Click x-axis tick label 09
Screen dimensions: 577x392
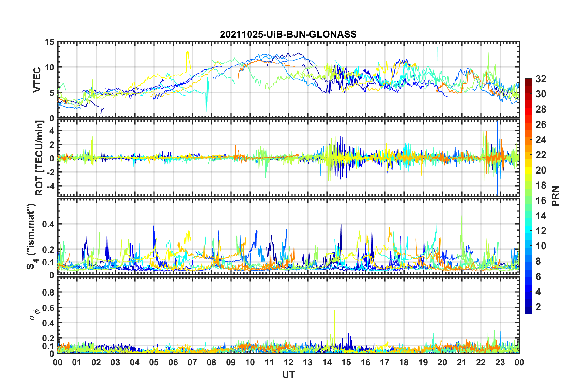(x=231, y=363)
